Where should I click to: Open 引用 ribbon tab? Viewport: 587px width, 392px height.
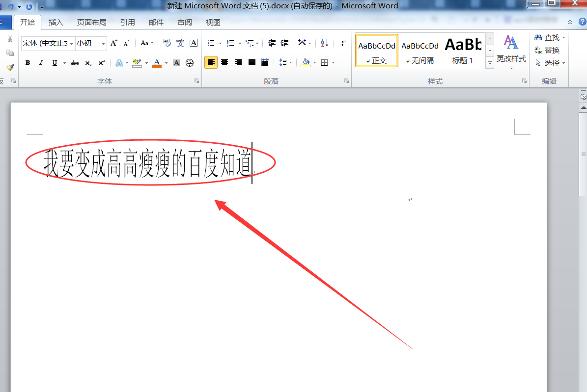(128, 23)
